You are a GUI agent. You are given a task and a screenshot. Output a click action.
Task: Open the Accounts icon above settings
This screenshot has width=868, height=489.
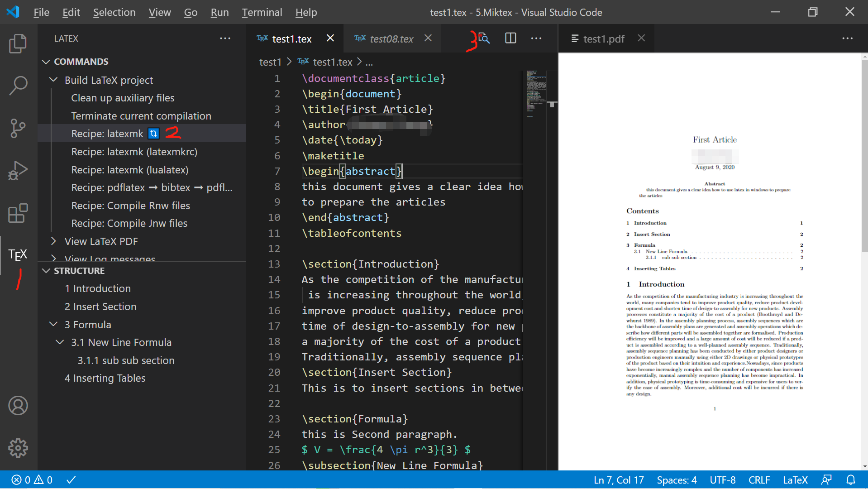pyautogui.click(x=18, y=406)
